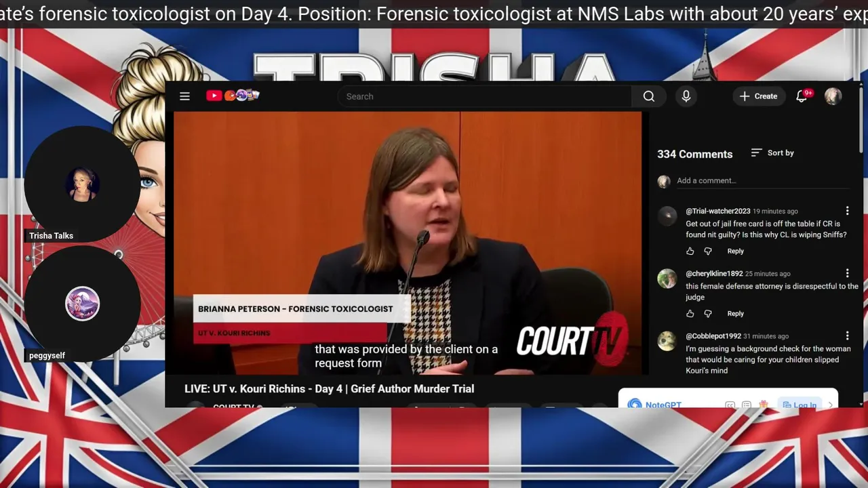Click the NoteGPT Log In button
Image resolution: width=868 pixels, height=488 pixels.
pyautogui.click(x=800, y=405)
